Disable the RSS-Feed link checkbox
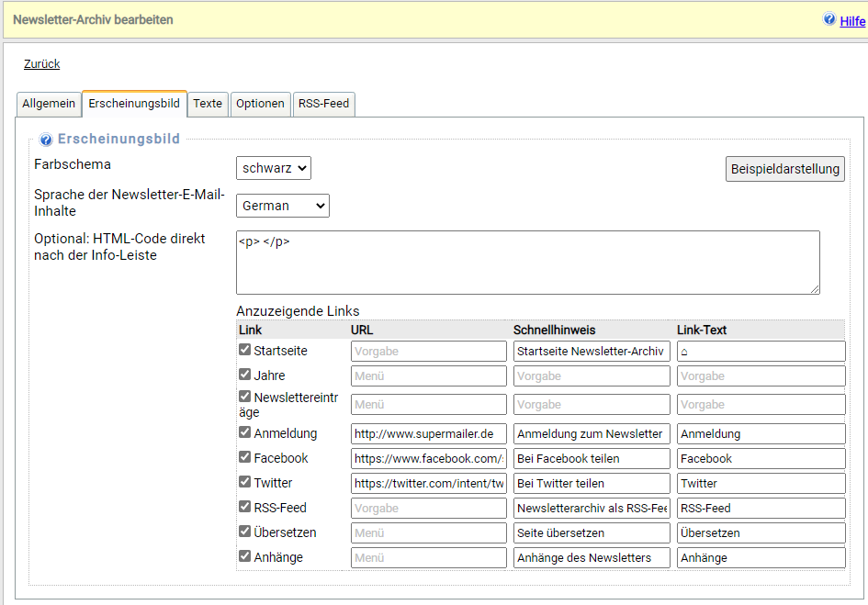Viewport: 868px width, 605px height. [245, 507]
